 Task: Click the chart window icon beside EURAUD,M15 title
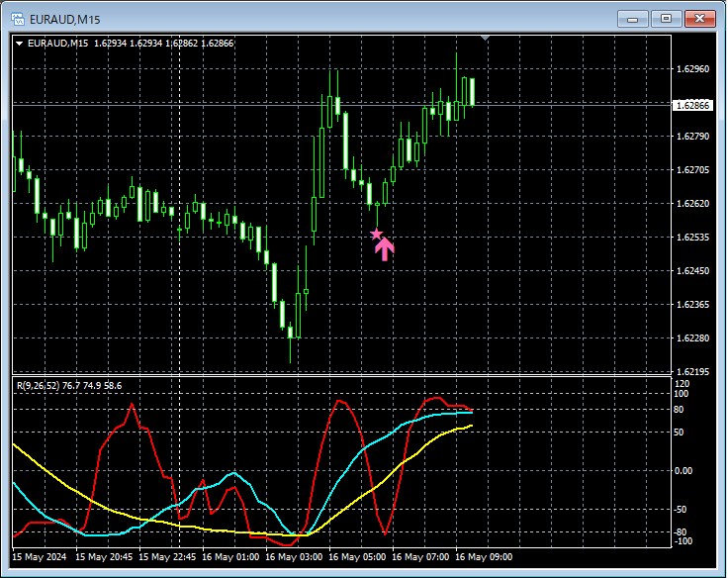point(18,19)
